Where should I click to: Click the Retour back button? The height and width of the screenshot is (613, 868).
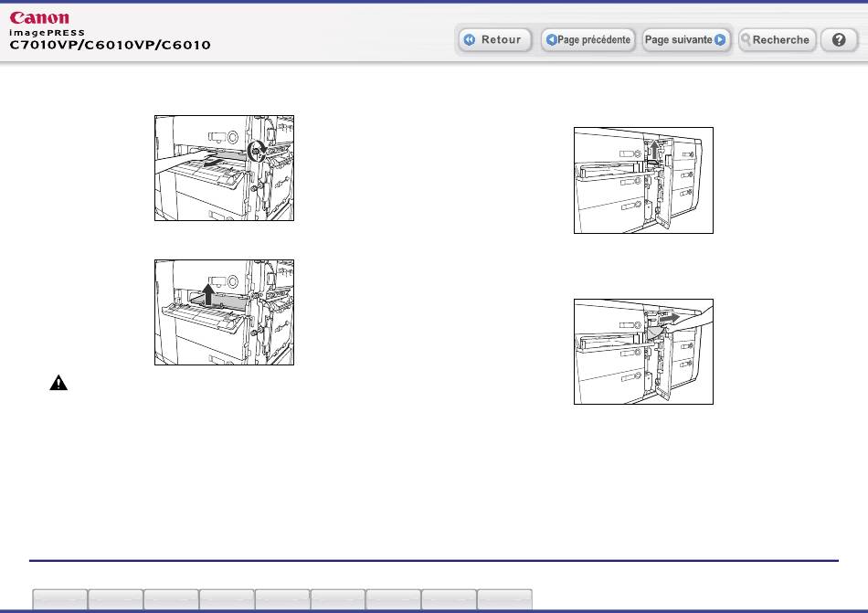click(x=495, y=40)
